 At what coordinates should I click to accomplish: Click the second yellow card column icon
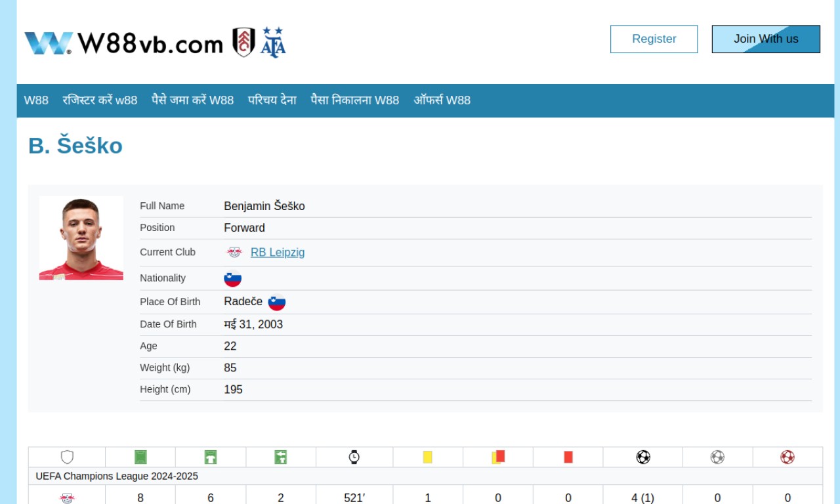coord(498,457)
